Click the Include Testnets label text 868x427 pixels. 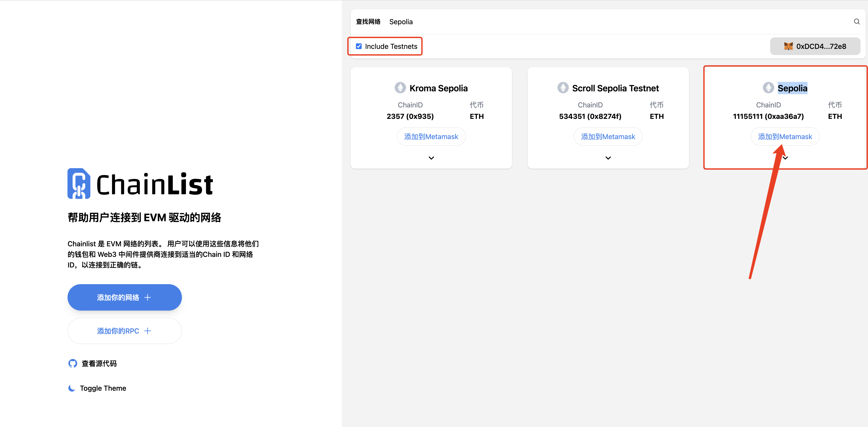pos(391,46)
